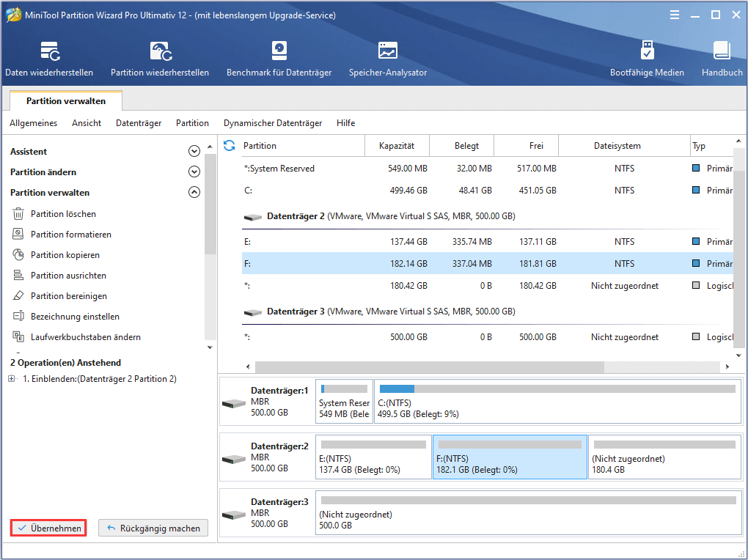The height and width of the screenshot is (560, 748).
Task: Select the Datenträger 3 header row
Action: (x=488, y=312)
